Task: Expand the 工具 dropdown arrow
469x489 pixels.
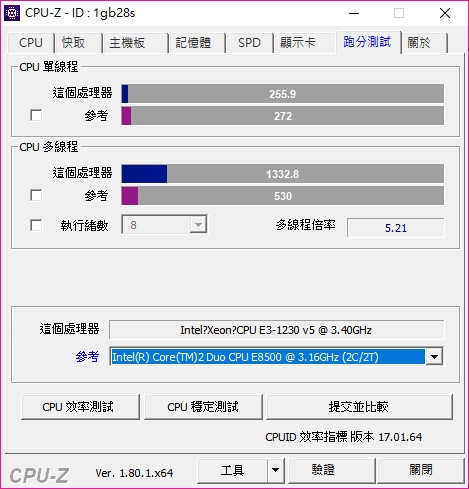Action: click(275, 470)
